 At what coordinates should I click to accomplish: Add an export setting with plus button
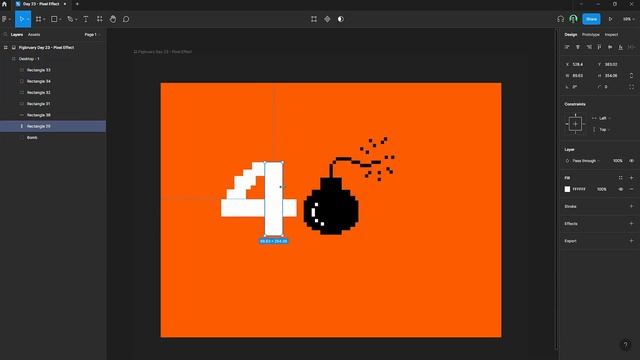tap(631, 241)
